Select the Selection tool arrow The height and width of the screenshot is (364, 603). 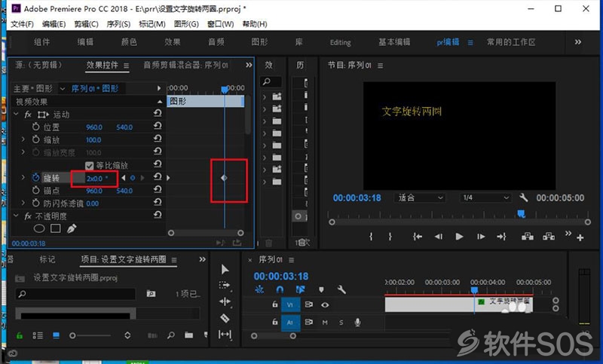click(x=225, y=270)
